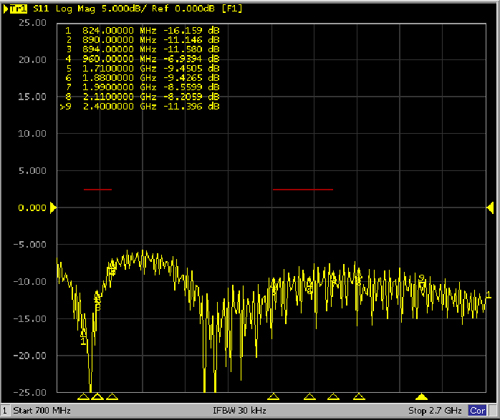
Task: Click the channel 1 indicator in the status bar
Action: [5, 410]
